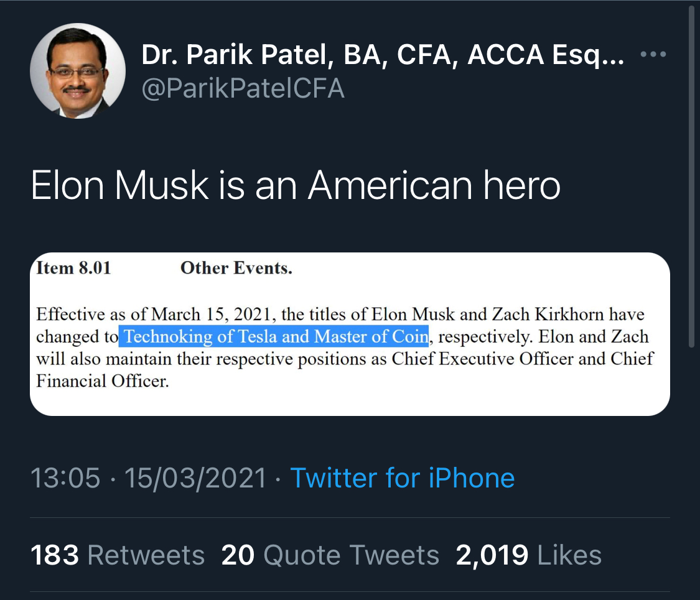Click Parik Patel's round profile avatar
Screen dimensions: 700x600
[x=78, y=71]
